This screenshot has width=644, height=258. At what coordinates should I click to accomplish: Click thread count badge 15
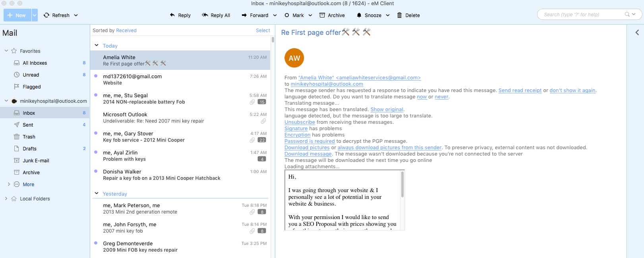[262, 102]
